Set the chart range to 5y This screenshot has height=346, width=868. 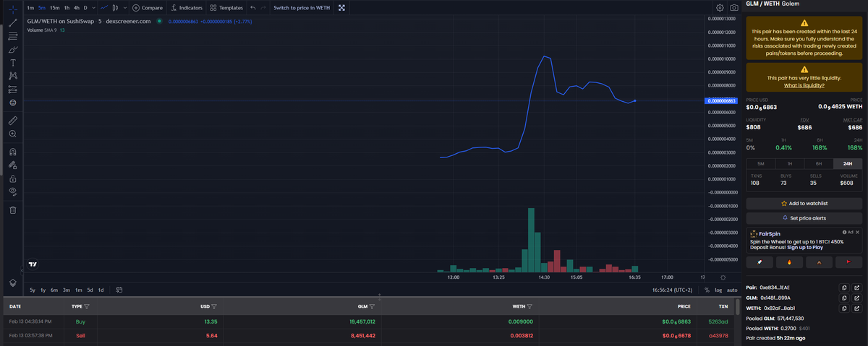[x=33, y=290]
